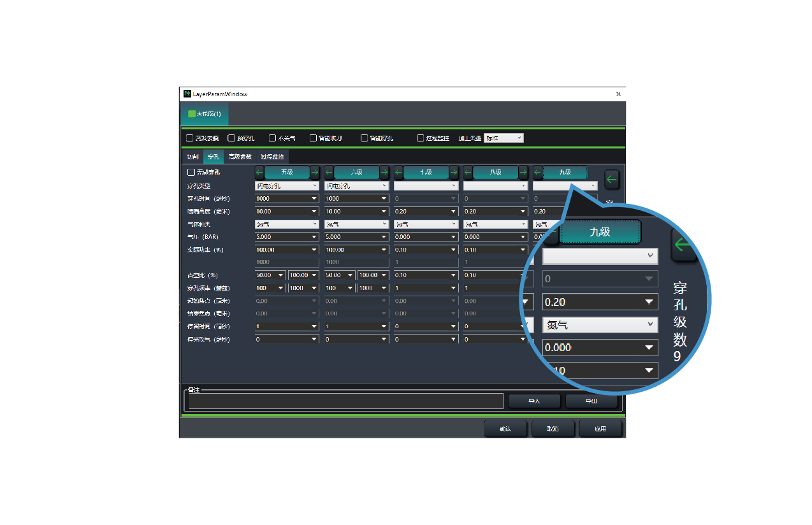Switch to the 切割 tab
The image size is (812, 525).
tap(192, 157)
